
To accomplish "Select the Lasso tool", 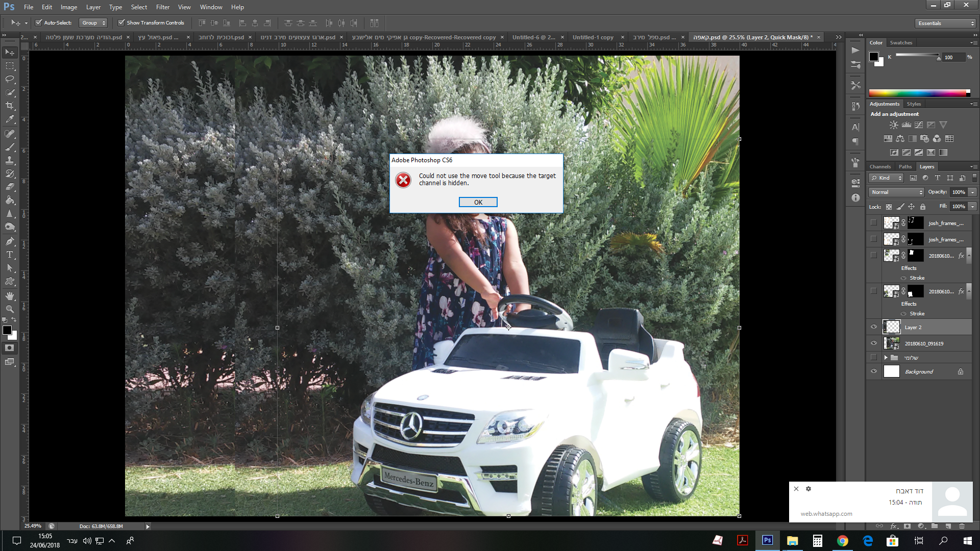I will point(10,79).
